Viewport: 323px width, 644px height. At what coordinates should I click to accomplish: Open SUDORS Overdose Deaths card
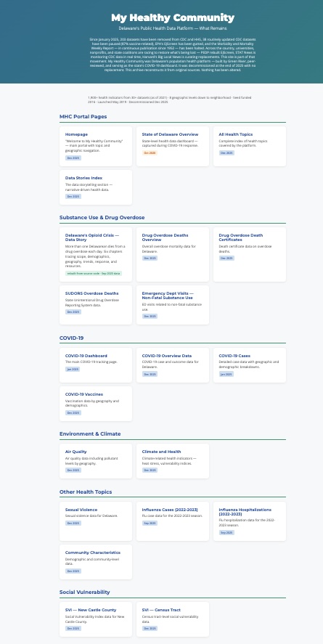point(96,305)
